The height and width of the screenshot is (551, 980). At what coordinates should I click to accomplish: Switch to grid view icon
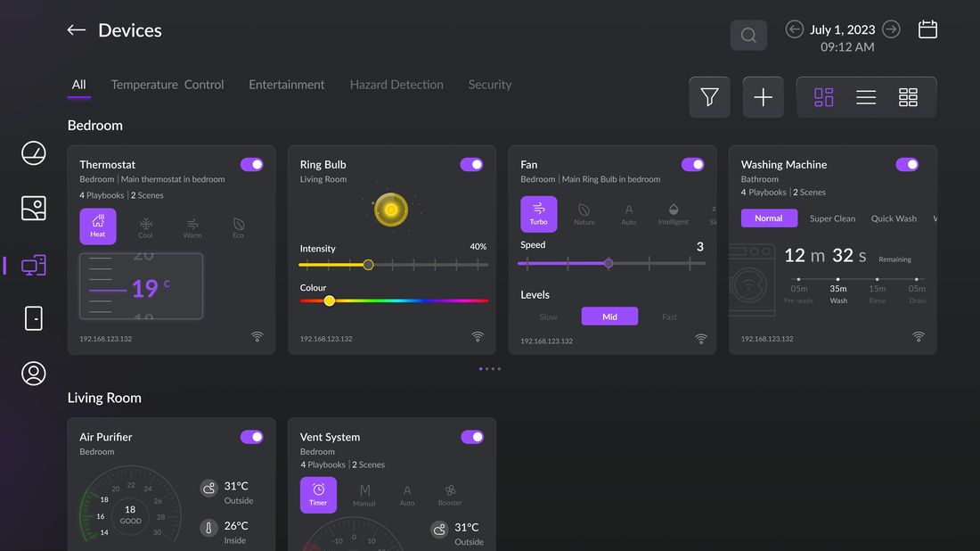pyautogui.click(x=908, y=97)
